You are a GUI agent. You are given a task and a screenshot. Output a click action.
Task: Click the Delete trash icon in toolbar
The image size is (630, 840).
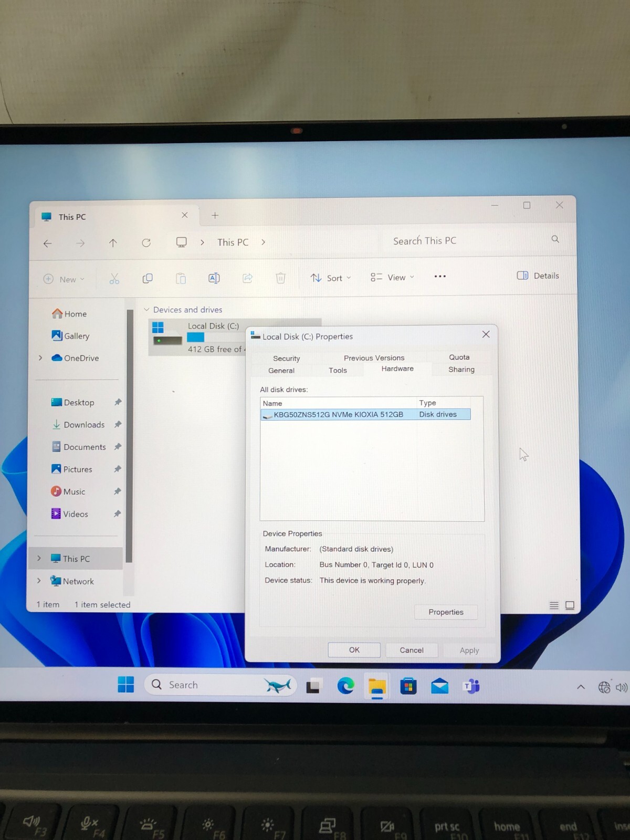(281, 278)
